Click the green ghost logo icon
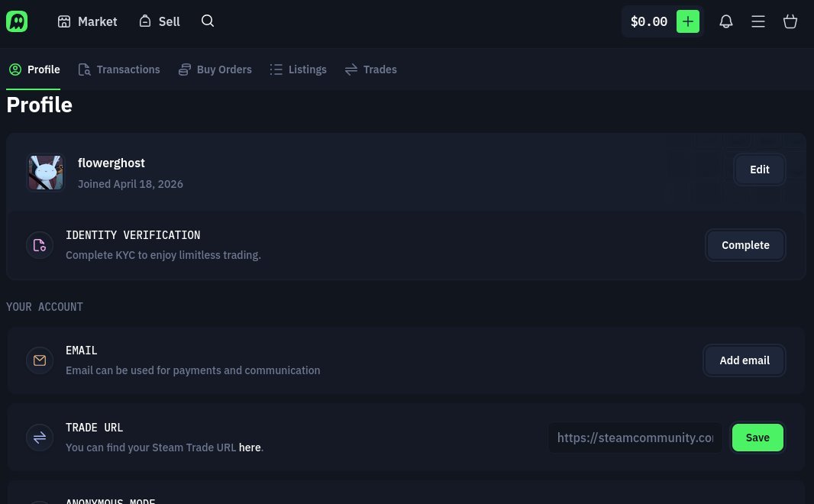Screen dimensions: 814x504 point(17,21)
